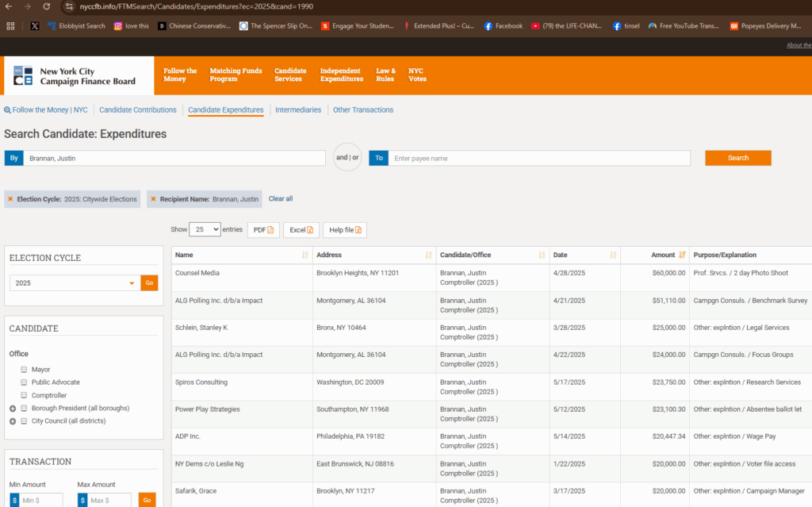Click the Min Amount input field
The height and width of the screenshot is (507, 812).
click(x=41, y=501)
